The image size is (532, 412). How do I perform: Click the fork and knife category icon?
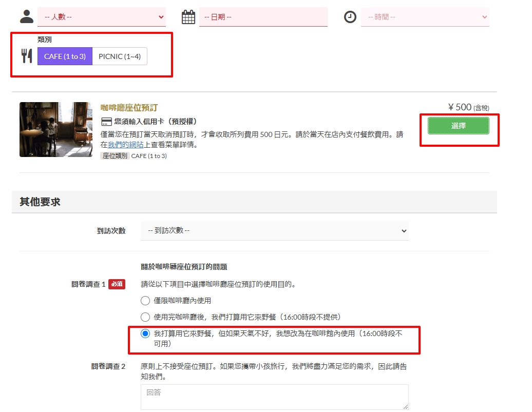click(x=26, y=56)
